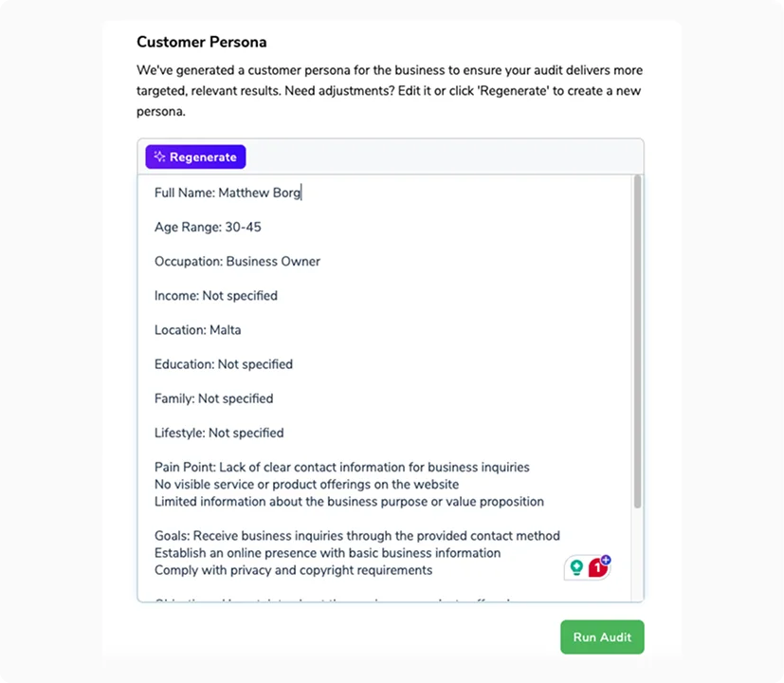The height and width of the screenshot is (683, 784).
Task: Click the Age Range: 30-45 line
Action: [x=208, y=227]
